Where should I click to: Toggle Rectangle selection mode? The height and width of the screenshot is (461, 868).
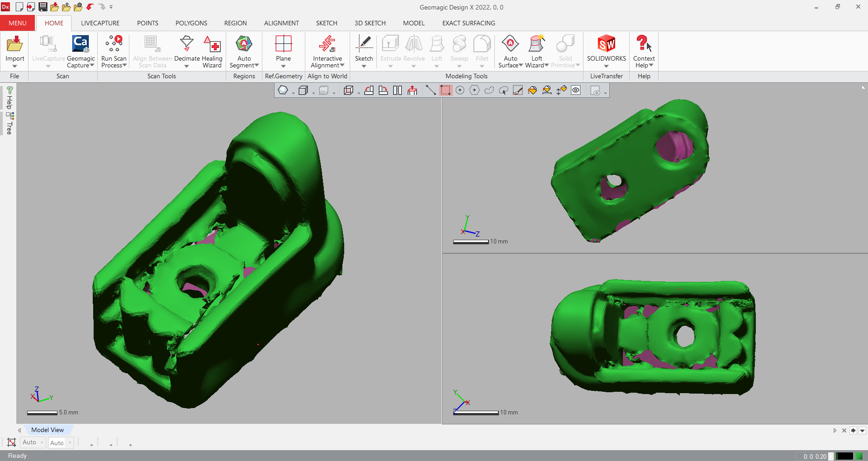446,90
